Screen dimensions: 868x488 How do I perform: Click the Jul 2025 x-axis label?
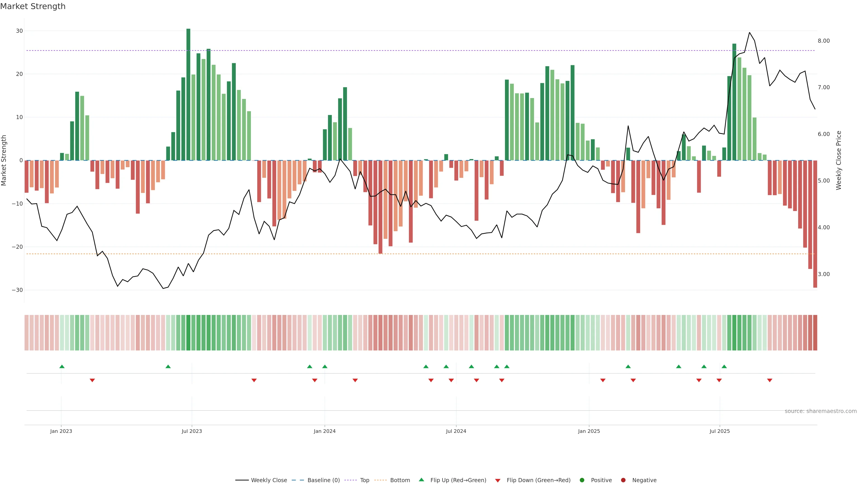click(x=719, y=431)
